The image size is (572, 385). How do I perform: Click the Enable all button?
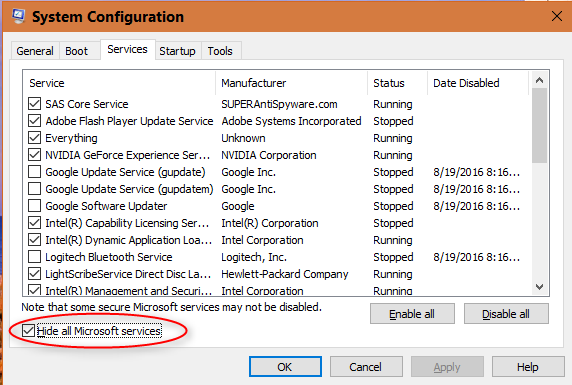[x=412, y=314]
